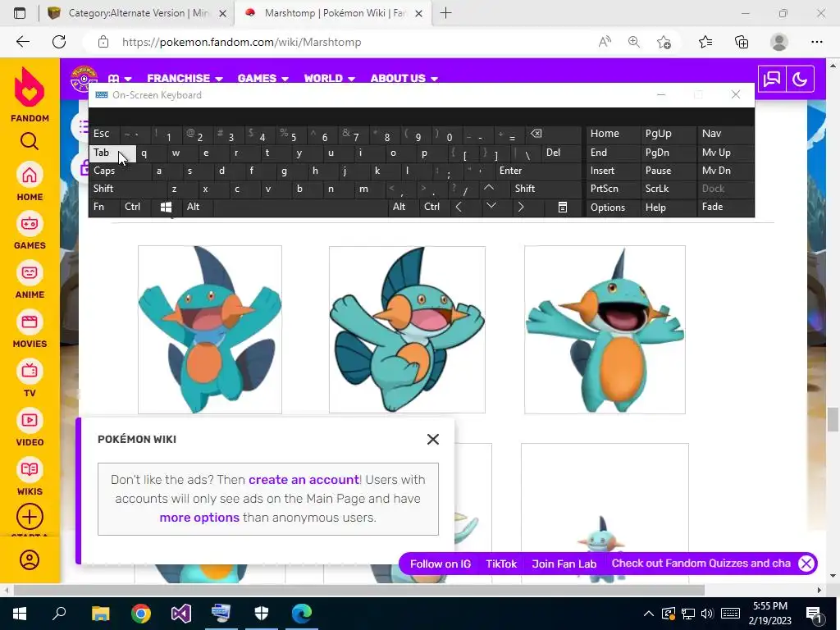Image resolution: width=840 pixels, height=630 pixels.
Task: Click Join Fan Lab link
Action: pos(564,564)
